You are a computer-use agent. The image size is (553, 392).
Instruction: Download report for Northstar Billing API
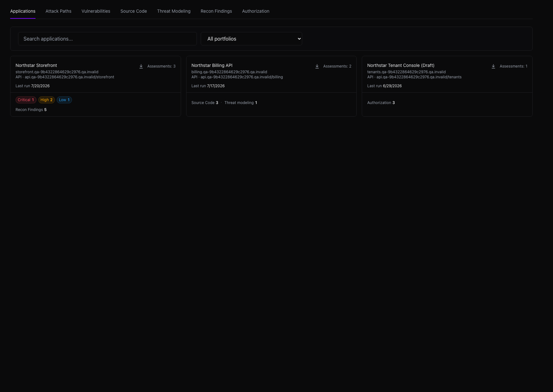(x=317, y=66)
